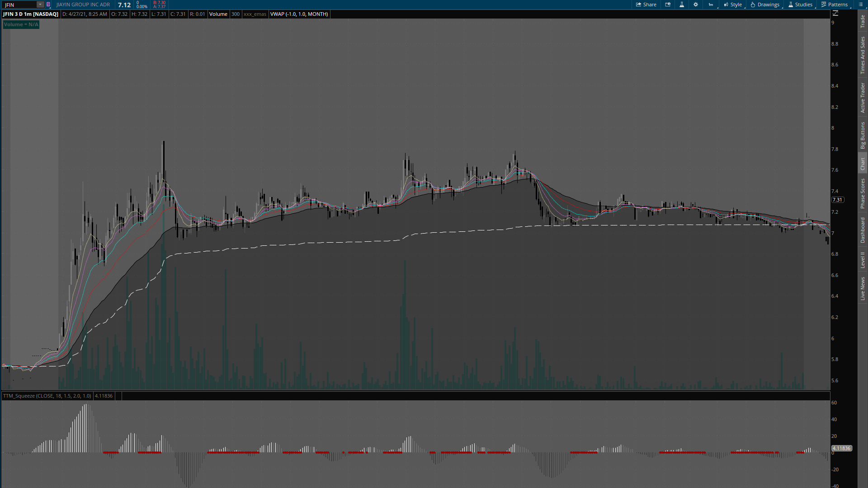
Task: Click the flask icon beside the gear
Action: (x=682, y=5)
